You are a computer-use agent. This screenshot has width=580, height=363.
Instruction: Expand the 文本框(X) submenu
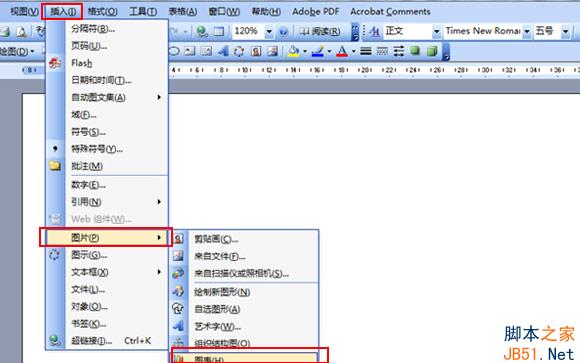(107, 272)
